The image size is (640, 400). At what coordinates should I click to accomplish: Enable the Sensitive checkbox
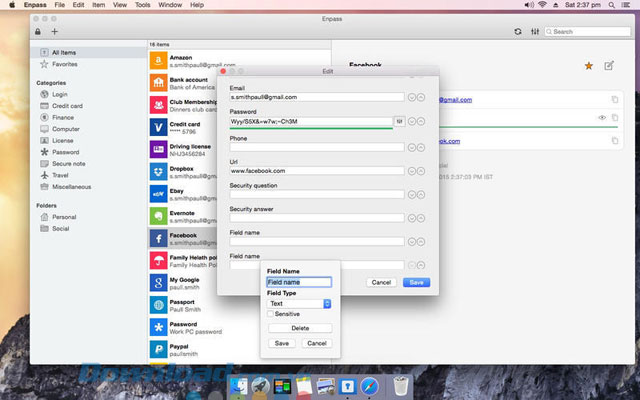point(271,314)
